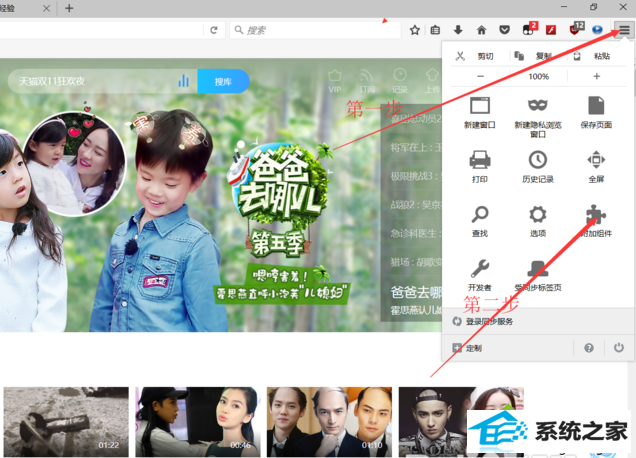636x458 pixels.
Task: Open the VIP crown icon
Action: point(335,81)
